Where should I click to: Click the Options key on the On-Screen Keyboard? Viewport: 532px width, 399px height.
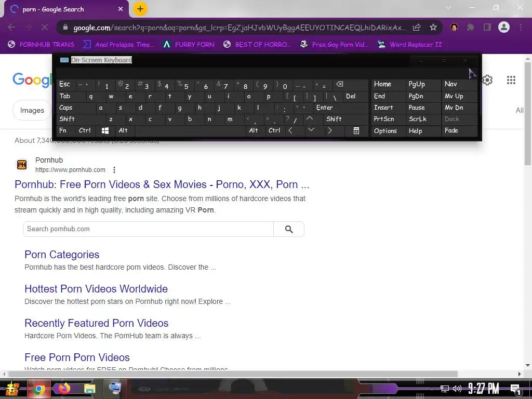[388, 130]
